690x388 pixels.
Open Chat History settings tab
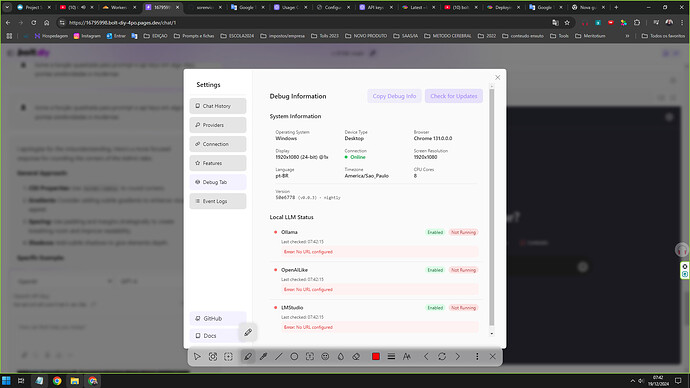click(x=218, y=106)
